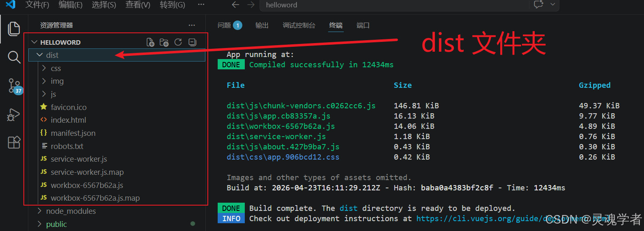The width and height of the screenshot is (644, 231).
Task: Expand the node_modules folder
Action: [x=39, y=211]
